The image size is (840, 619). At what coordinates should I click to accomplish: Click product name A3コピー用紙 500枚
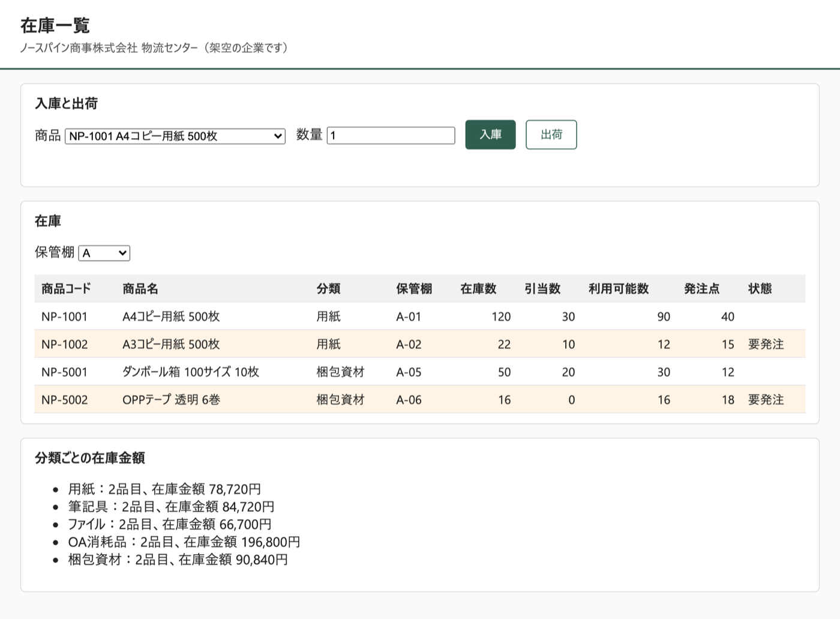pos(171,344)
